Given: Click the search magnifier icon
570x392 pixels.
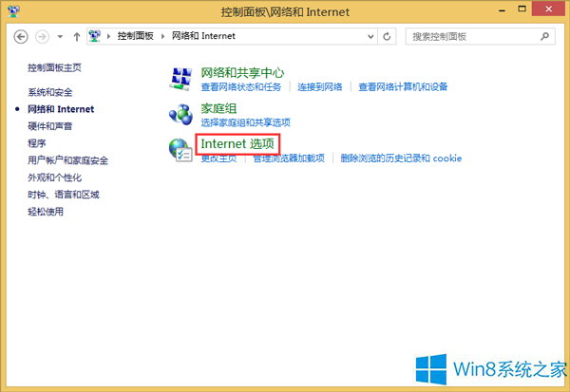Looking at the screenshot, I should point(544,36).
